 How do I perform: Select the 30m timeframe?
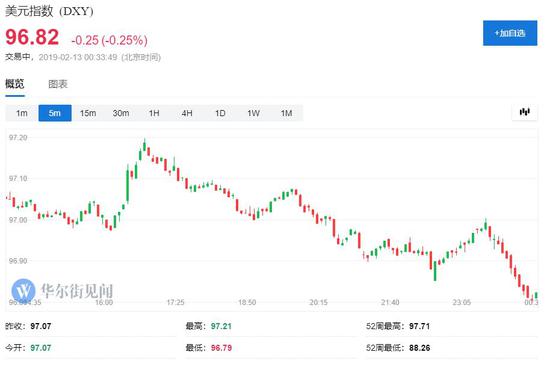point(121,113)
